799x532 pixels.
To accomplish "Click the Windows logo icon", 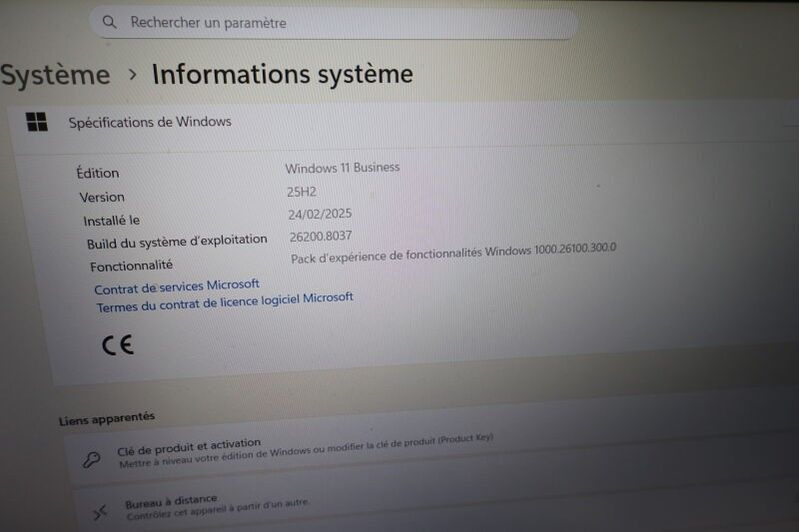I will pos(37,122).
